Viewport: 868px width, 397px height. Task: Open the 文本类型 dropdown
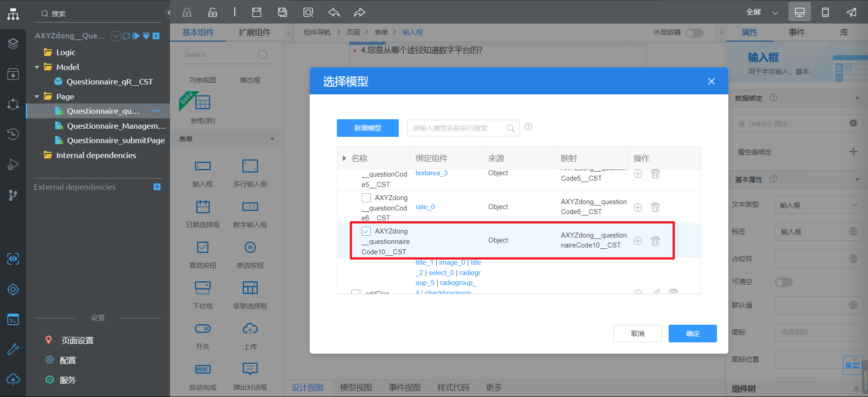[x=818, y=205]
